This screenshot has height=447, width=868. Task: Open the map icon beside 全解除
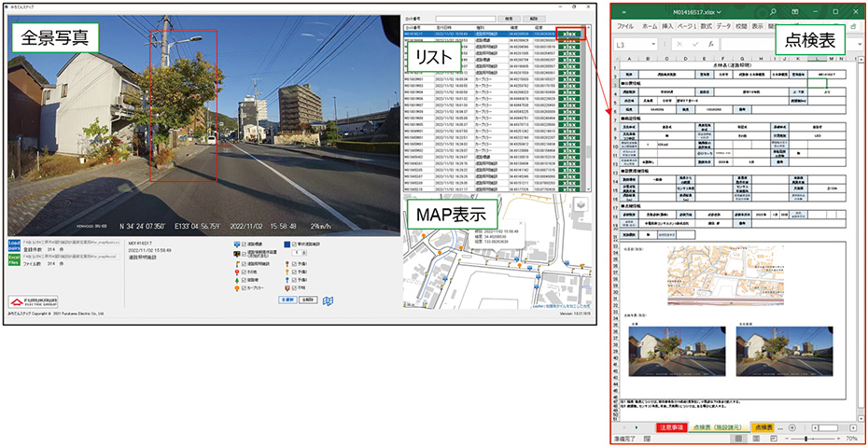pos(327,300)
